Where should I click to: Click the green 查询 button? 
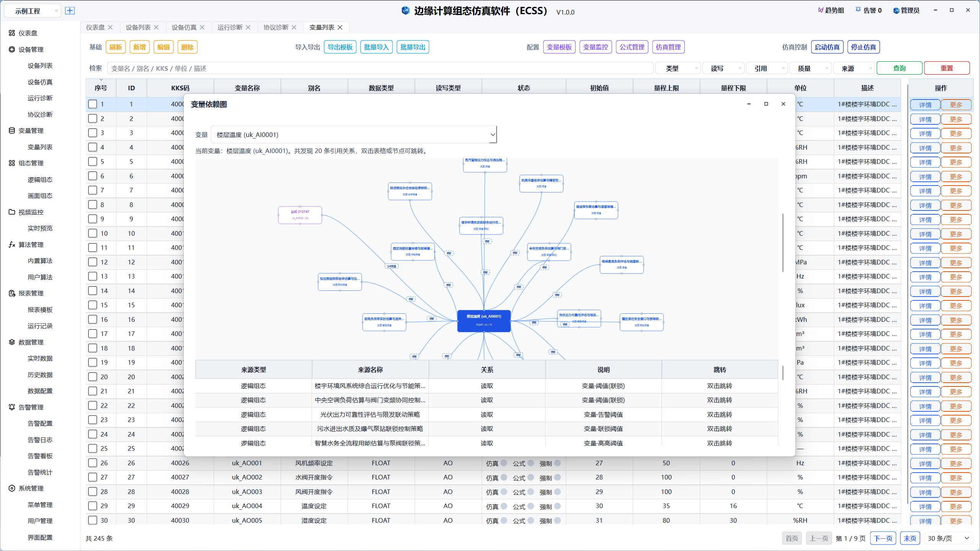pyautogui.click(x=899, y=68)
